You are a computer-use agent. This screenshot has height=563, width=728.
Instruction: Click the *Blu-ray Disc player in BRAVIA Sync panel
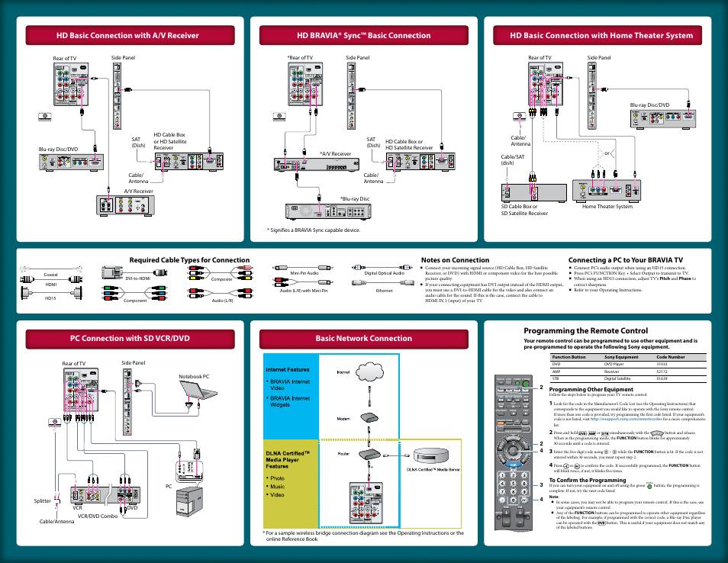(x=328, y=211)
